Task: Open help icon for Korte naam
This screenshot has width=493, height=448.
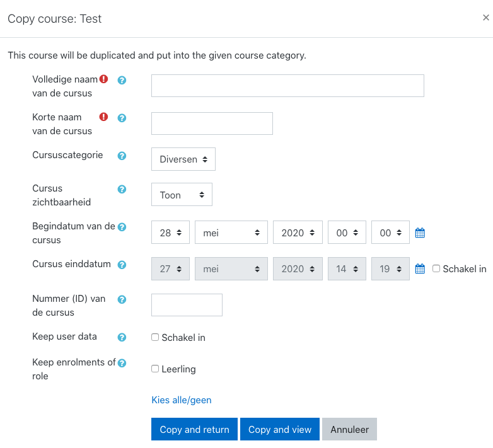Action: pos(122,118)
